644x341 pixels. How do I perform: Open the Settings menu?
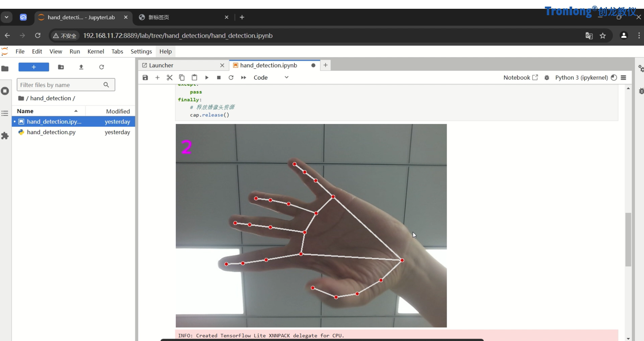(141, 51)
